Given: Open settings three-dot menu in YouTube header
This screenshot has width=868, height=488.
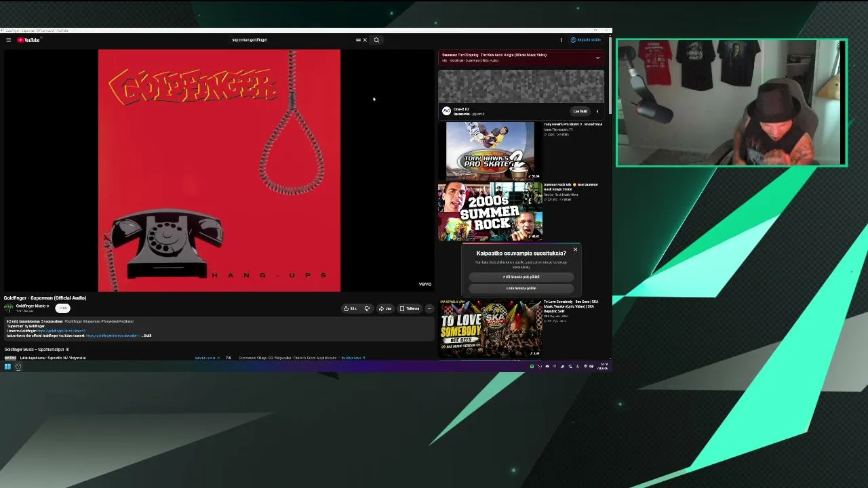Looking at the screenshot, I should pos(561,40).
